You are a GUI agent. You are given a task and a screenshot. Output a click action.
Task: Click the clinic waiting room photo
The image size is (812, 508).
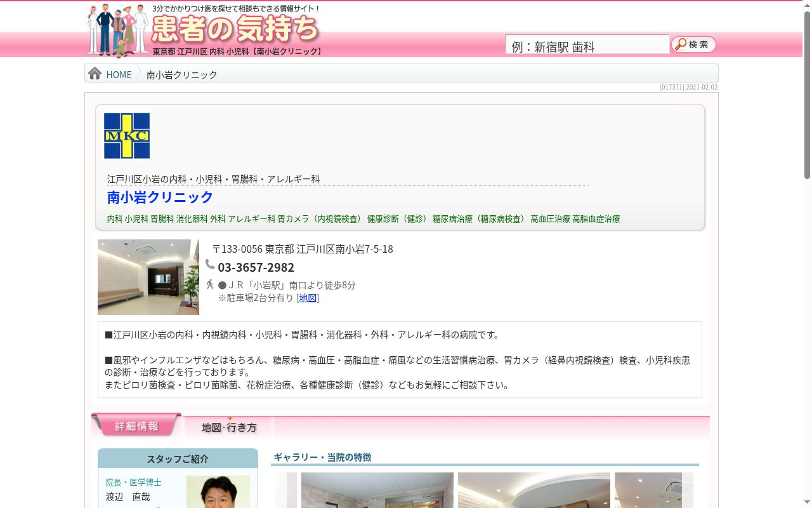tap(148, 277)
